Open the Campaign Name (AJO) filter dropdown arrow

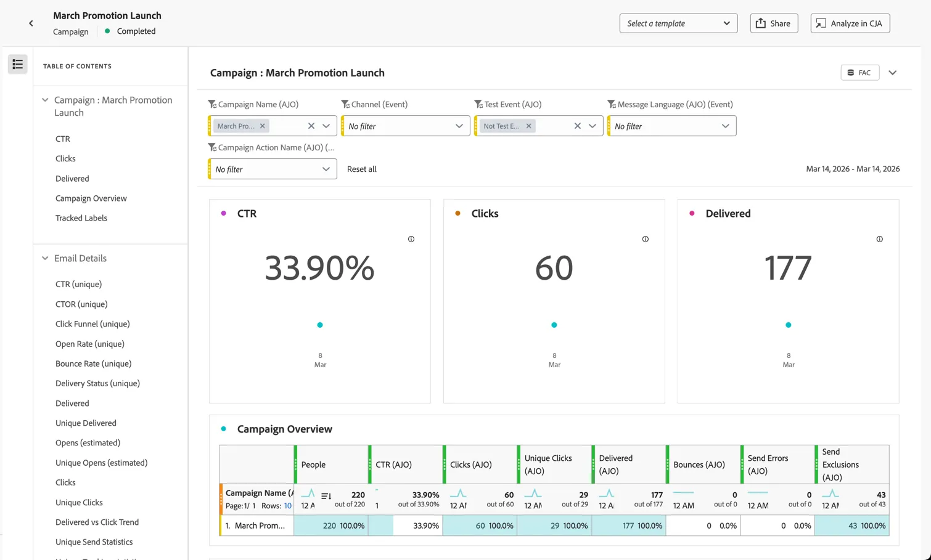pyautogui.click(x=326, y=126)
